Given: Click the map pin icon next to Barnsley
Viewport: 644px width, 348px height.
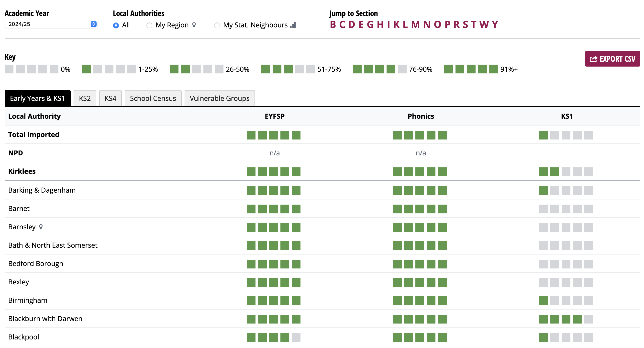Looking at the screenshot, I should 41,227.
